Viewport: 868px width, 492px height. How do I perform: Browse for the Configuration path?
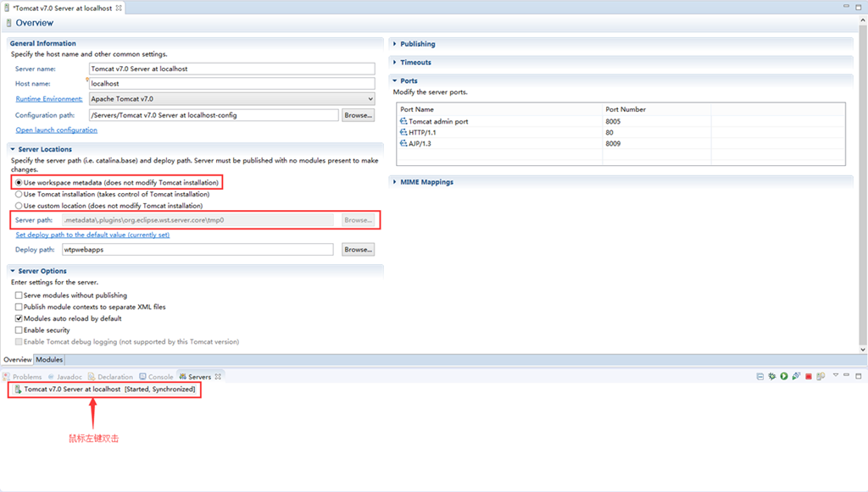click(359, 115)
